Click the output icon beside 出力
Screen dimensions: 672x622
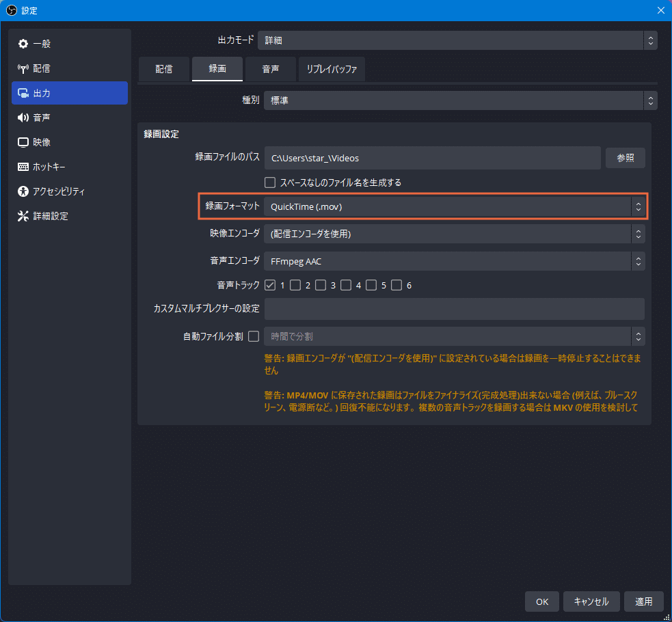(x=23, y=93)
